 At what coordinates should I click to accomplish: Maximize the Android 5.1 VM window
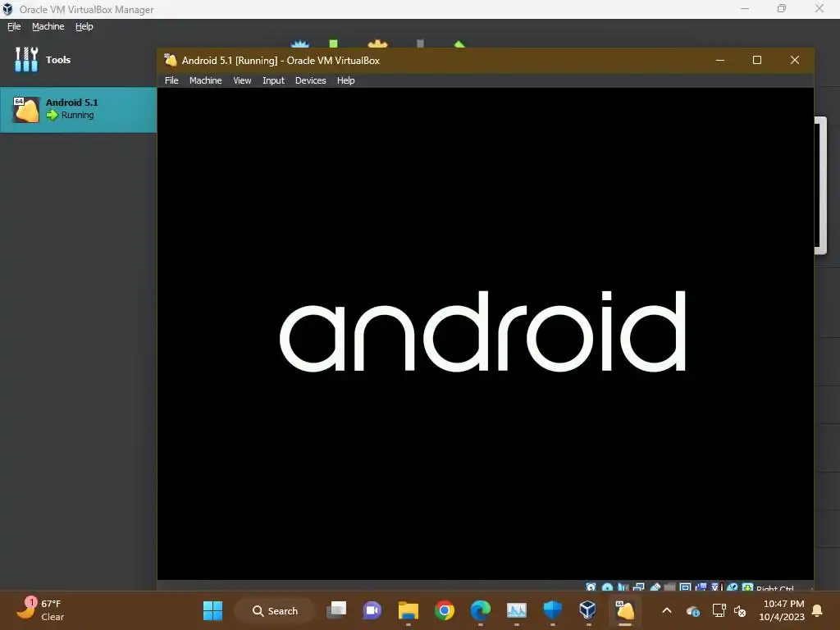pos(757,60)
